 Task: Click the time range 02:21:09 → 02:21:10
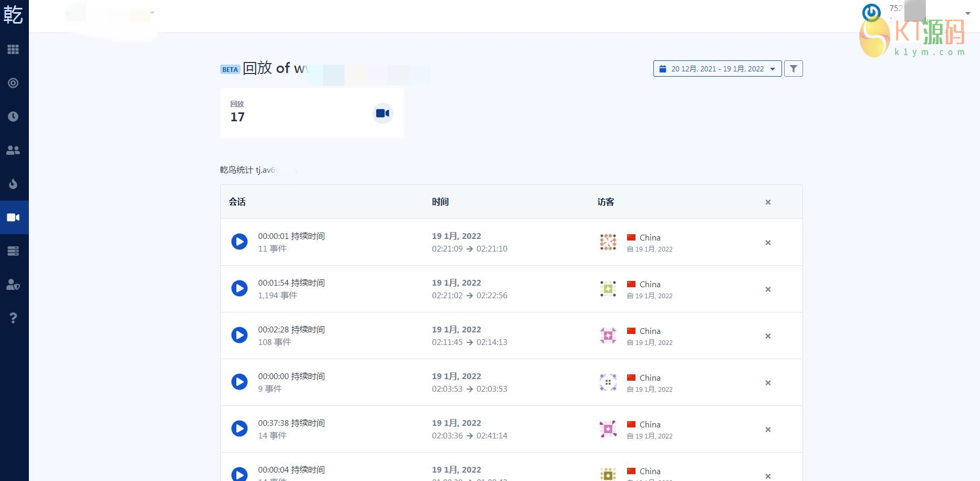point(470,249)
